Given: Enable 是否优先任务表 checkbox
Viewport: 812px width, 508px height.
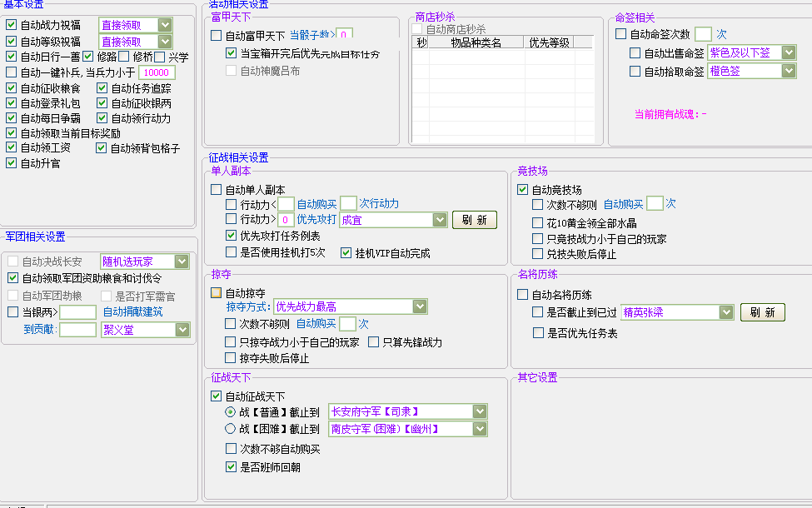Looking at the screenshot, I should (539, 333).
